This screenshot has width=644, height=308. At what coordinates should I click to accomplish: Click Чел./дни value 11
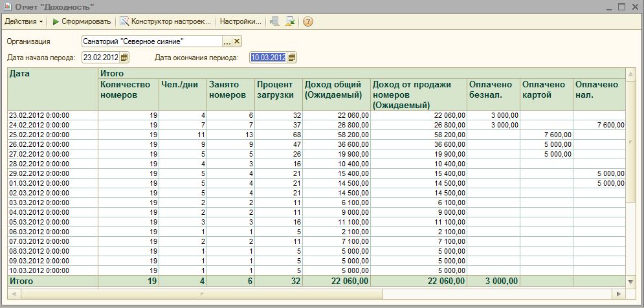pyautogui.click(x=183, y=135)
